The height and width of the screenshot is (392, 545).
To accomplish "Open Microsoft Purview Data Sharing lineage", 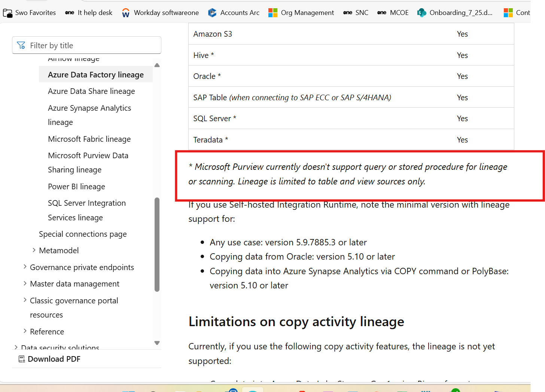I will [x=88, y=163].
